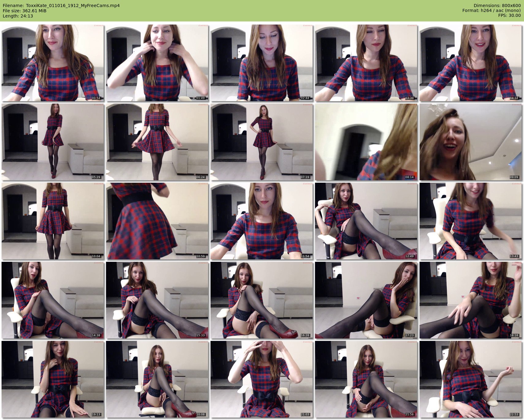Select the "FPS: 30.00" text
The width and height of the screenshot is (524, 420).
(509, 16)
